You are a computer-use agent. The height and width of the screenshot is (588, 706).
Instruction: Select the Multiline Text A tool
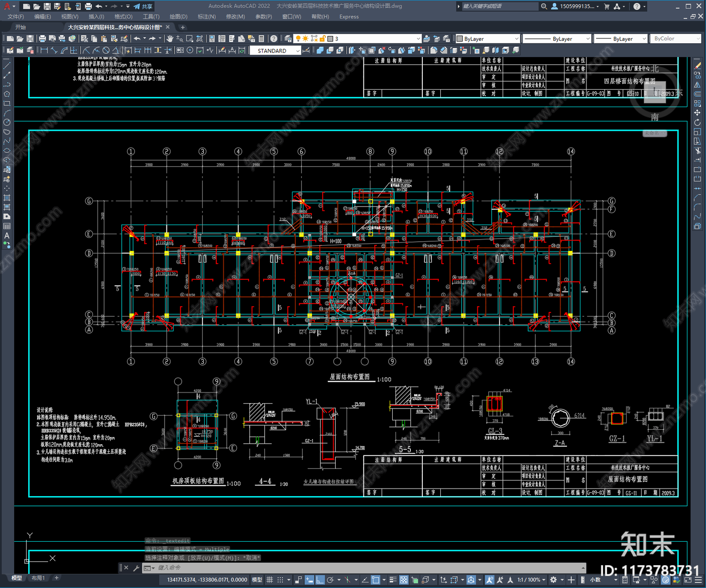pos(7,236)
